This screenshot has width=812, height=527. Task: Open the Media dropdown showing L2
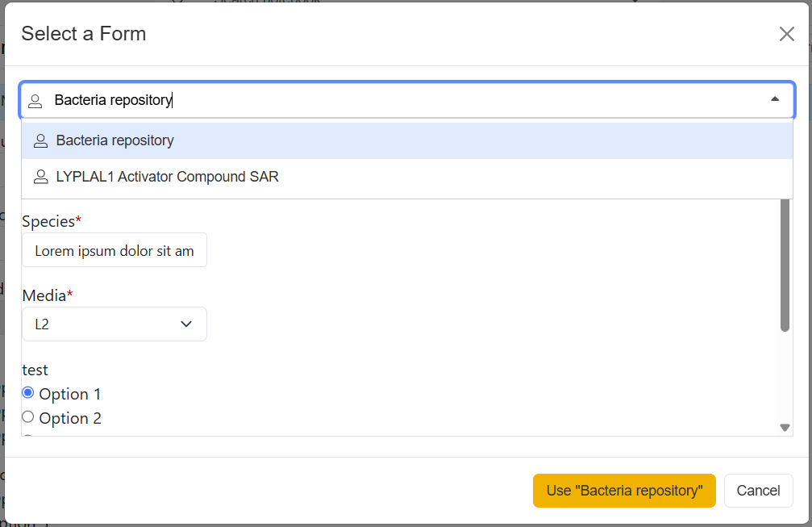coord(105,324)
